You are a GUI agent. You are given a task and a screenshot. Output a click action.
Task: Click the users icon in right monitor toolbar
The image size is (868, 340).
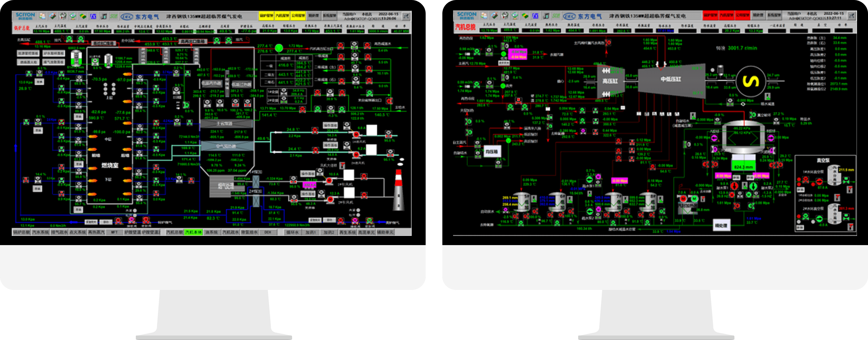tap(484, 15)
